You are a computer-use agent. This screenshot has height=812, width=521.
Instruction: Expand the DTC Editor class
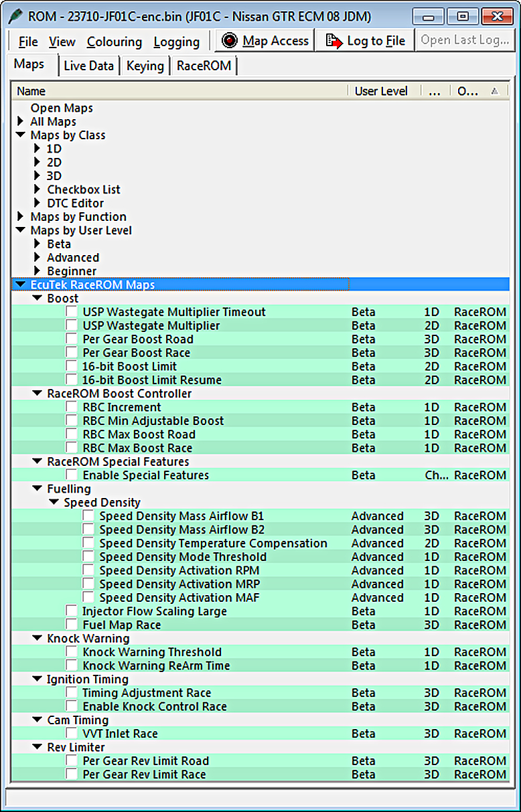[x=38, y=203]
